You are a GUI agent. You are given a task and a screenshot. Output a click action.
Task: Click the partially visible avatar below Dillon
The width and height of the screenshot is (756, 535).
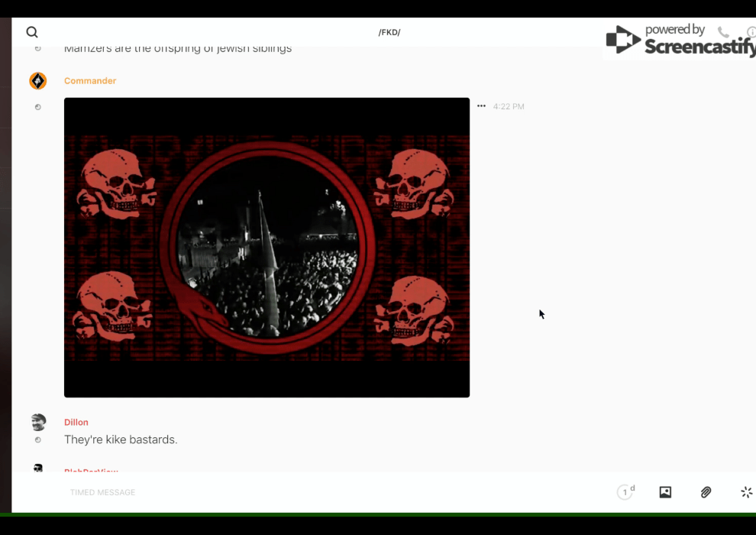(38, 468)
